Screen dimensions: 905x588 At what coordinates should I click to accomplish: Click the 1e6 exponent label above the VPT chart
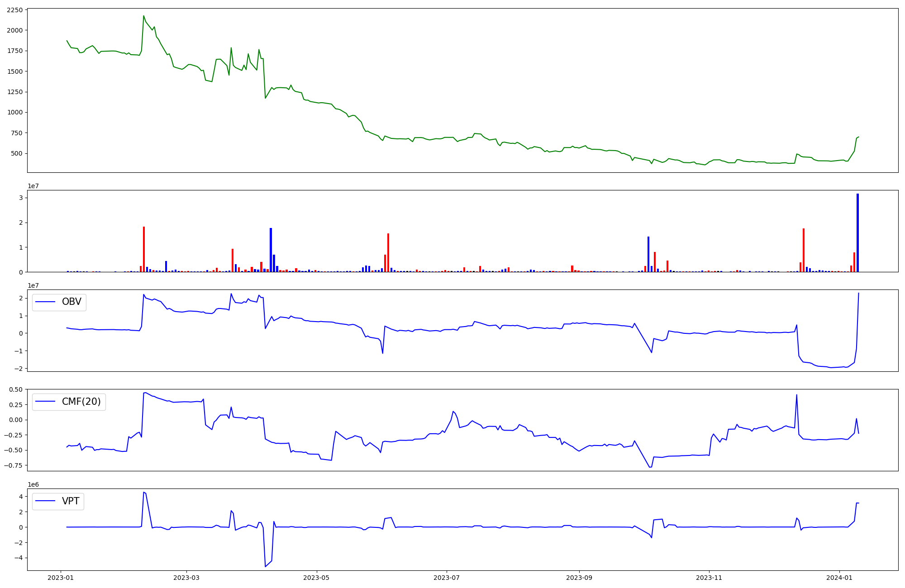[x=33, y=484]
